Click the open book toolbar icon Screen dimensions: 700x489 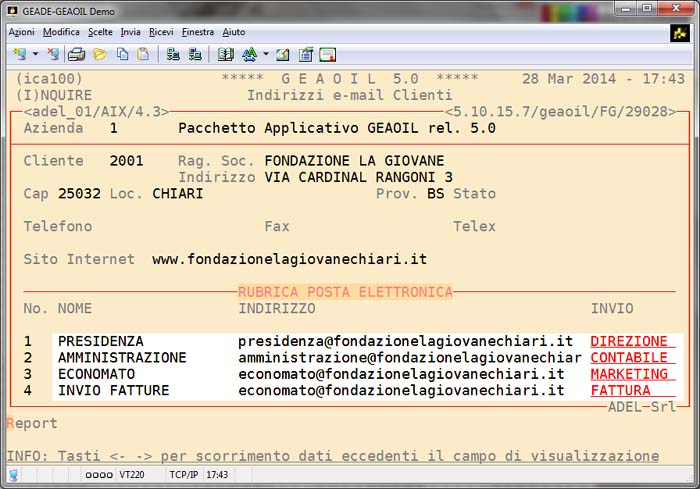tap(225, 54)
